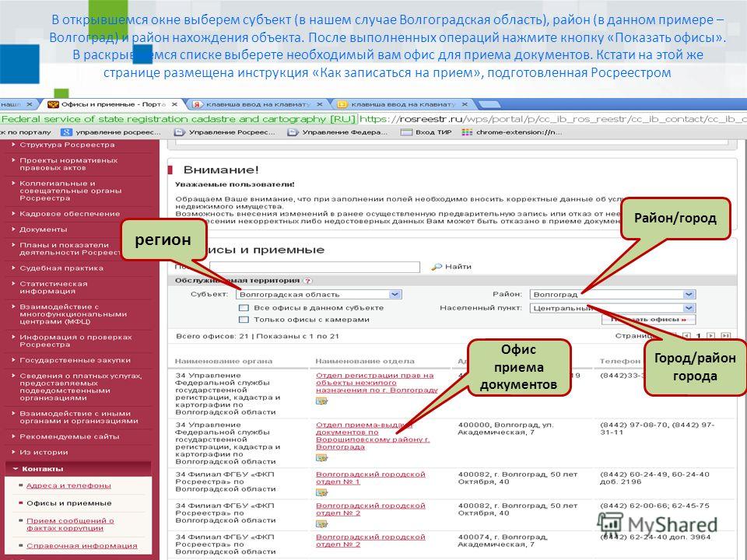This screenshot has height=560, width=747.
Task: Go to the next page of offices
Action: (710, 336)
